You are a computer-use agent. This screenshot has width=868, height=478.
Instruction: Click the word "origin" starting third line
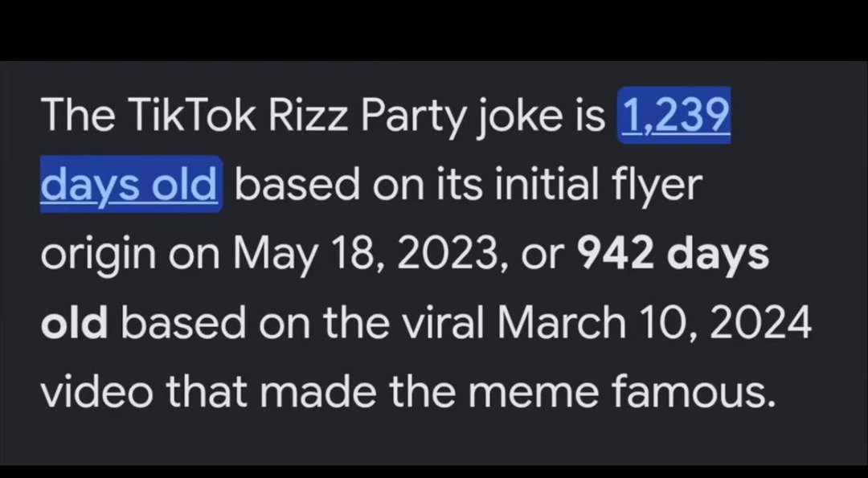pyautogui.click(x=99, y=255)
